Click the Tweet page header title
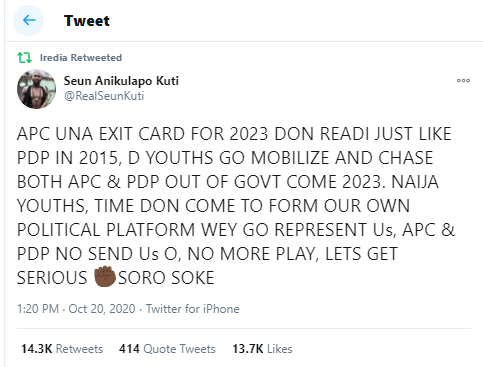Screen dimensions: 483x367 coord(87,21)
